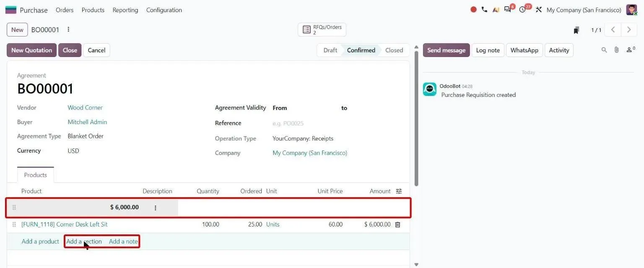The image size is (644, 268).
Task: Launch the AI assistant icon
Action: 496,10
